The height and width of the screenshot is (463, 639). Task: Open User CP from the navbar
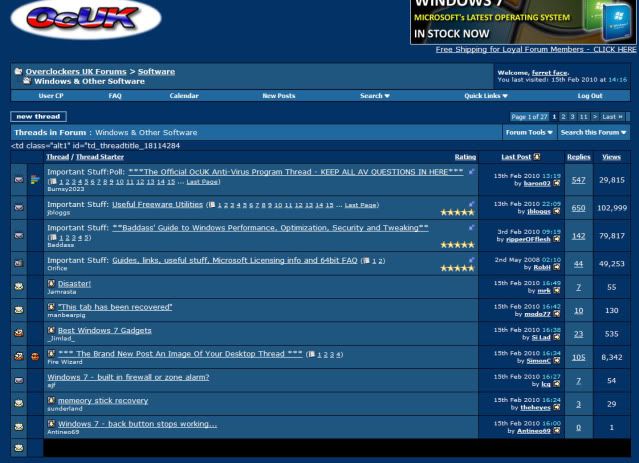click(51, 96)
